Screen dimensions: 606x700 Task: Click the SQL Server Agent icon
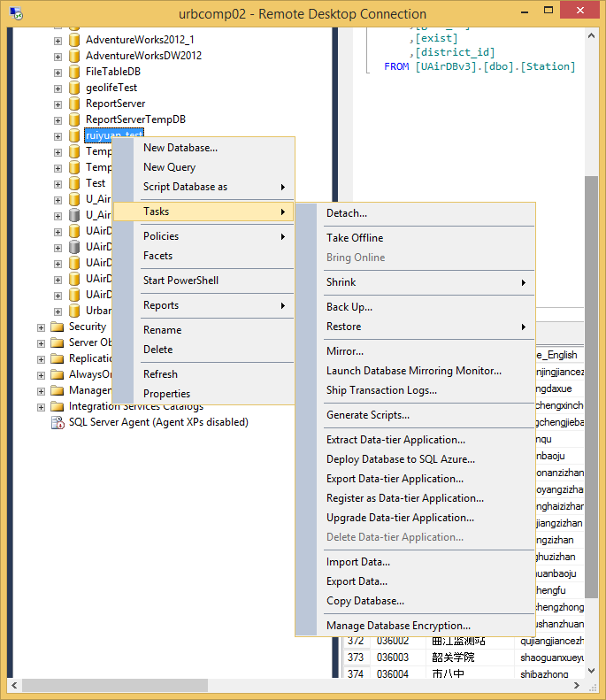58,423
